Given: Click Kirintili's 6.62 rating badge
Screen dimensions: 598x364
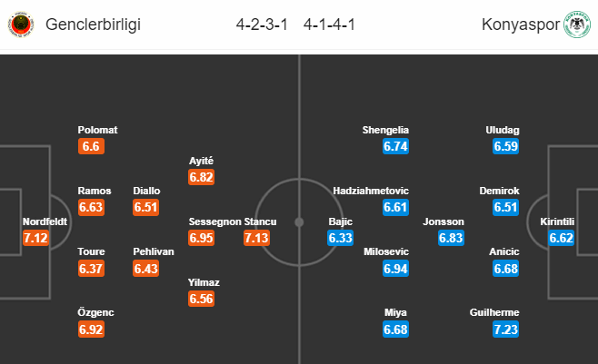Looking at the screenshot, I should (x=563, y=238).
